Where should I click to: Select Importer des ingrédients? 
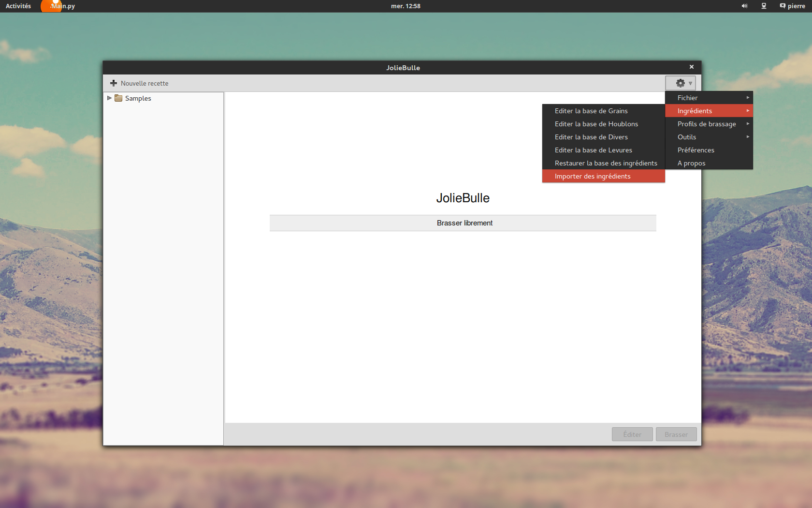(x=593, y=176)
